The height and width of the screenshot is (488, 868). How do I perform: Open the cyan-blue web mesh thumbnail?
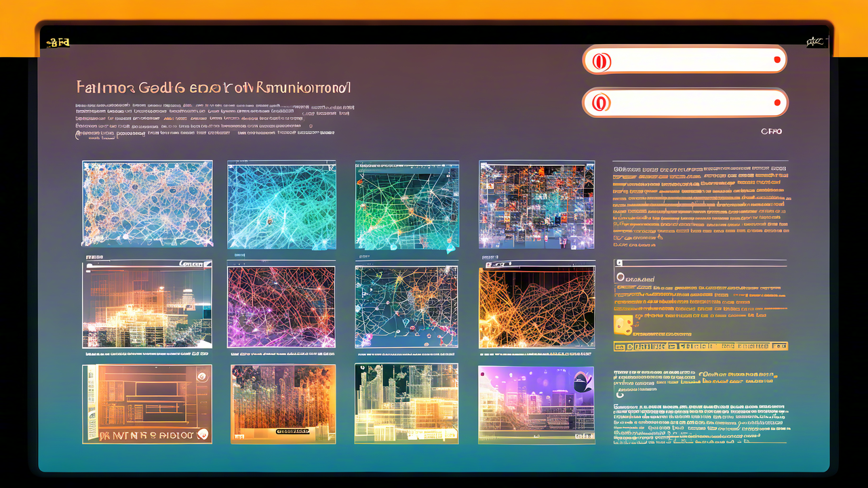(281, 205)
